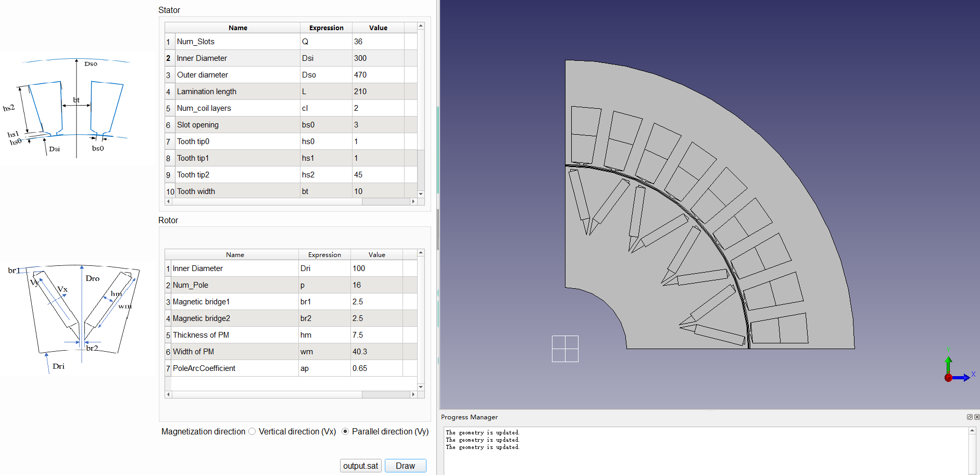Click Rotor table Value column header
Image resolution: width=980 pixels, height=475 pixels.
click(x=377, y=254)
